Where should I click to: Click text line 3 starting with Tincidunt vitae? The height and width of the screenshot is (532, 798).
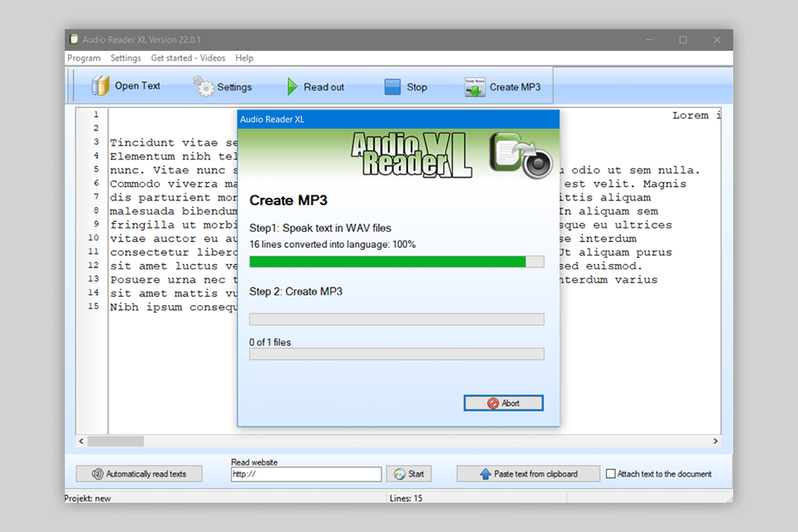coord(174,142)
